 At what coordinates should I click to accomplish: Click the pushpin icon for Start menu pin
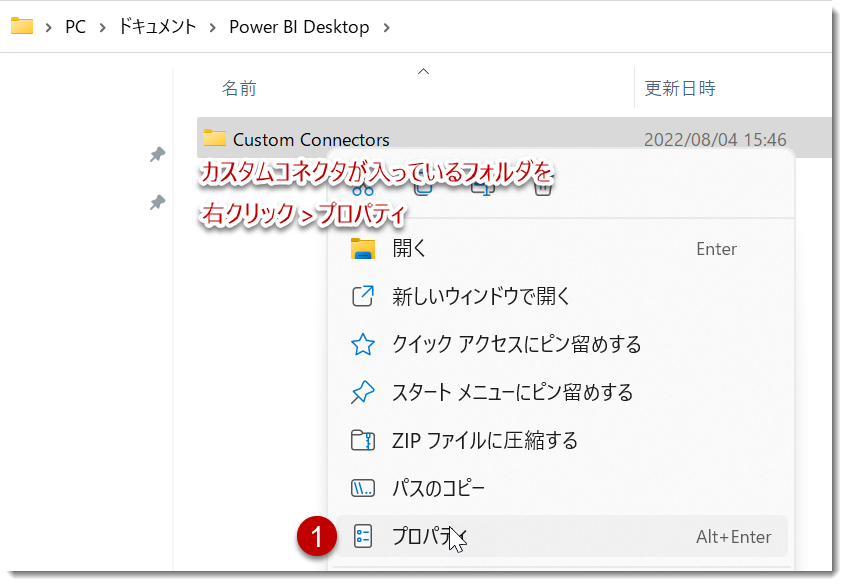362,393
